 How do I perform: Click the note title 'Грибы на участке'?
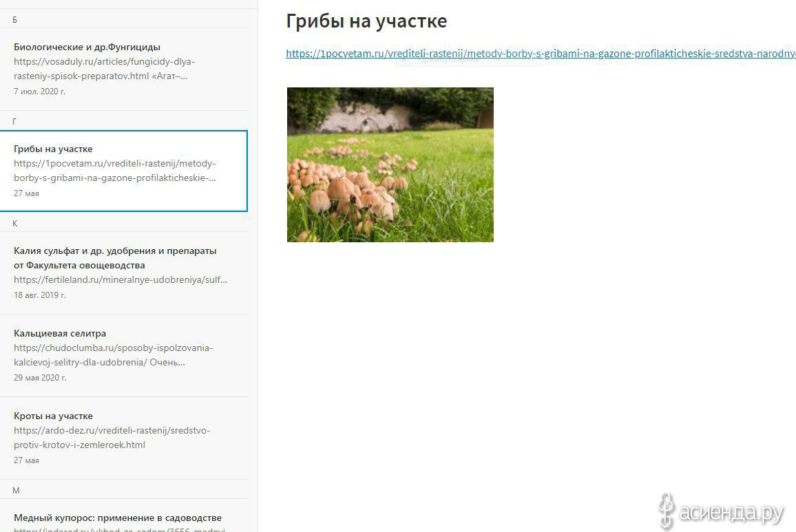point(366,21)
